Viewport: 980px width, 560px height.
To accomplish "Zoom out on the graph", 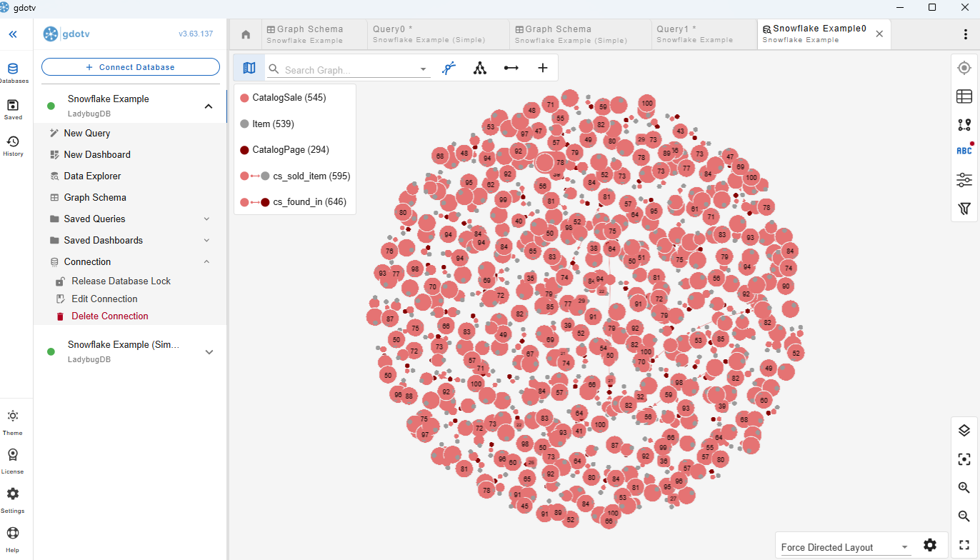I will (x=964, y=516).
